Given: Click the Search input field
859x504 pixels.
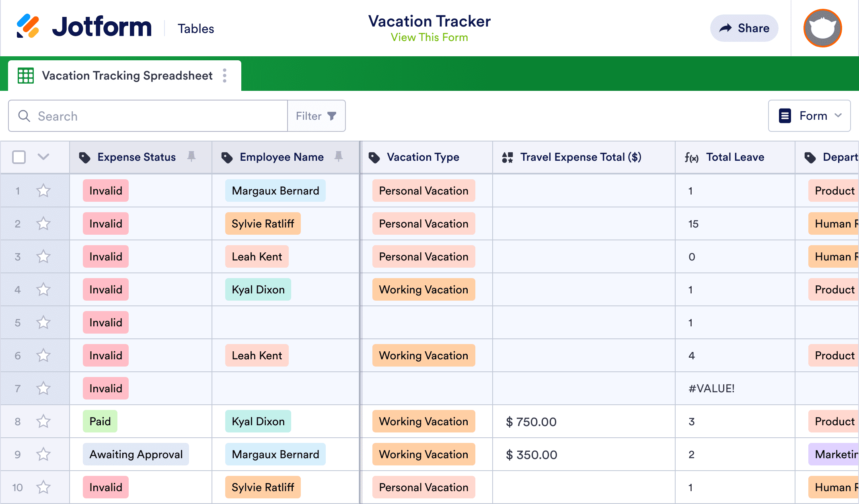Looking at the screenshot, I should click(x=148, y=116).
